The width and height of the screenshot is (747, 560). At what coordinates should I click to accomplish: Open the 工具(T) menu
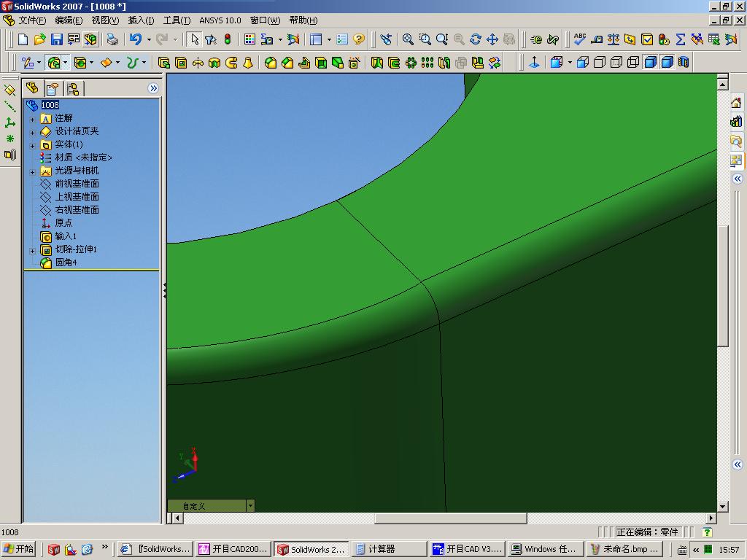pyautogui.click(x=177, y=20)
